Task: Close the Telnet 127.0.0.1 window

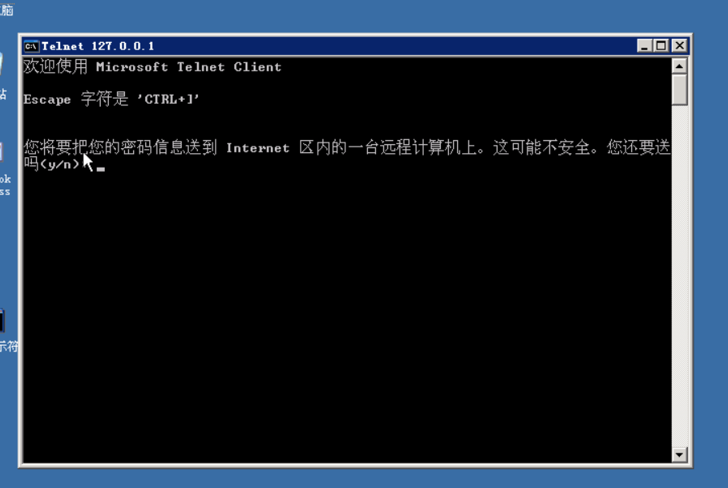Action: (x=680, y=46)
